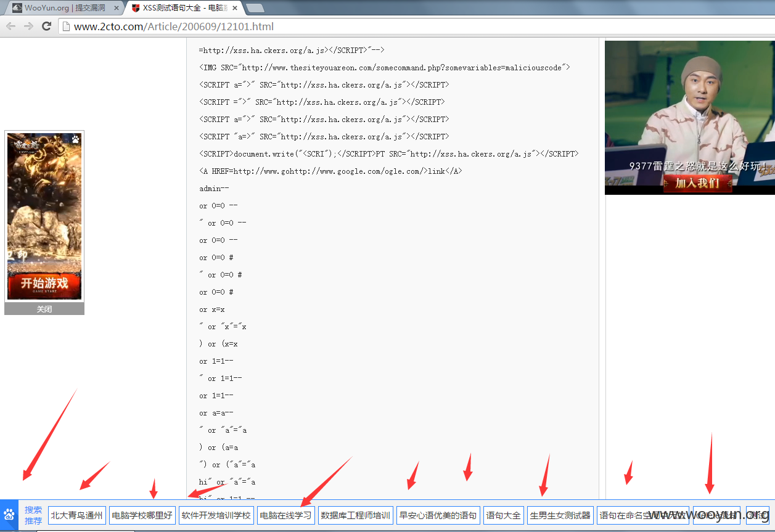Image resolution: width=775 pixels, height=532 pixels.
Task: Go back using the browser back arrow
Action: pyautogui.click(x=10, y=26)
